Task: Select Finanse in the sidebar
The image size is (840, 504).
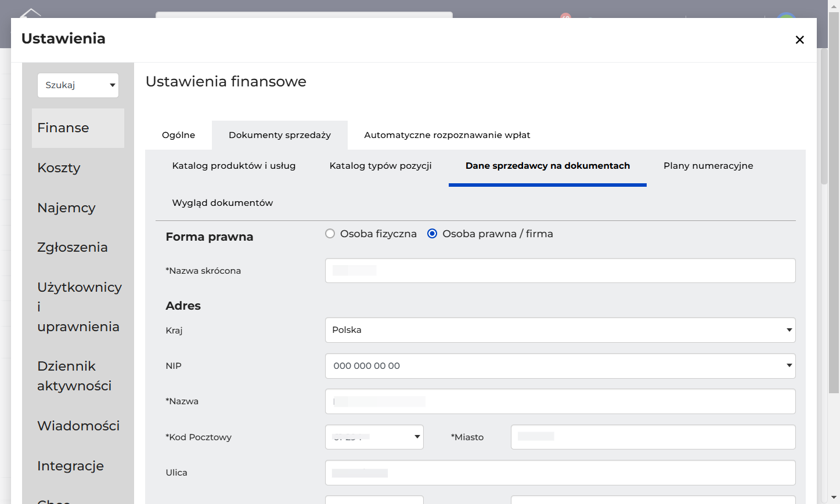Action: coord(78,128)
